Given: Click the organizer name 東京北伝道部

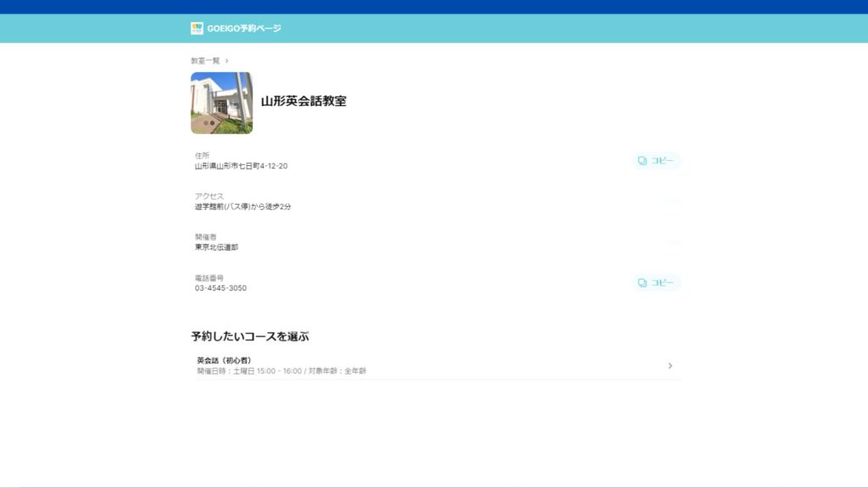Looking at the screenshot, I should click(x=216, y=247).
